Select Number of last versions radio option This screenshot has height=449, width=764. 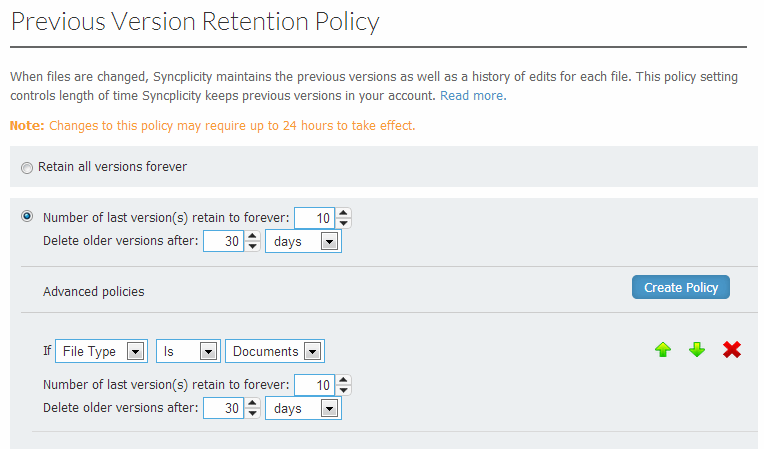(x=27, y=216)
